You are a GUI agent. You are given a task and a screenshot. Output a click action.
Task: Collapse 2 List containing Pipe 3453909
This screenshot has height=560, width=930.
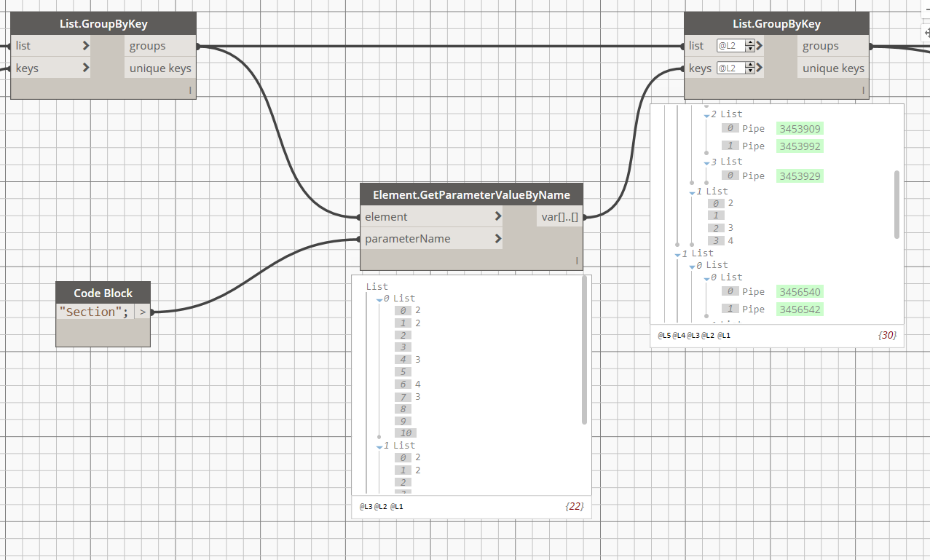706,115
